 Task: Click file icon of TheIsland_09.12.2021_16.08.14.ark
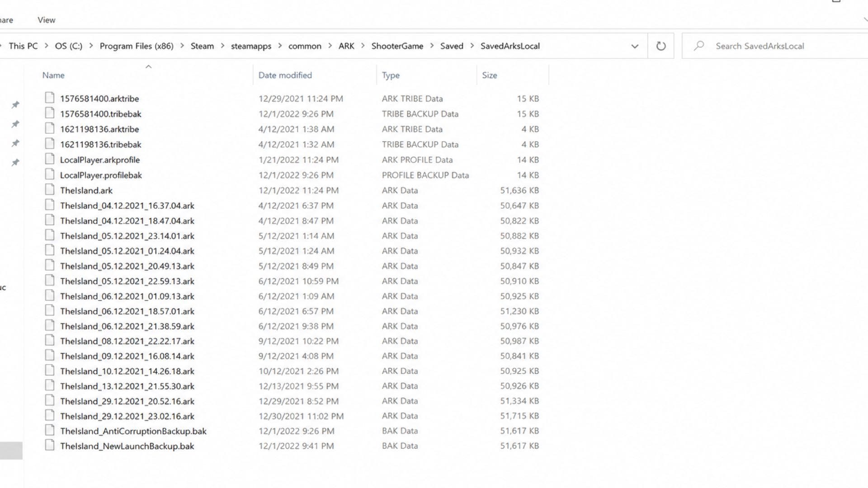(50, 355)
